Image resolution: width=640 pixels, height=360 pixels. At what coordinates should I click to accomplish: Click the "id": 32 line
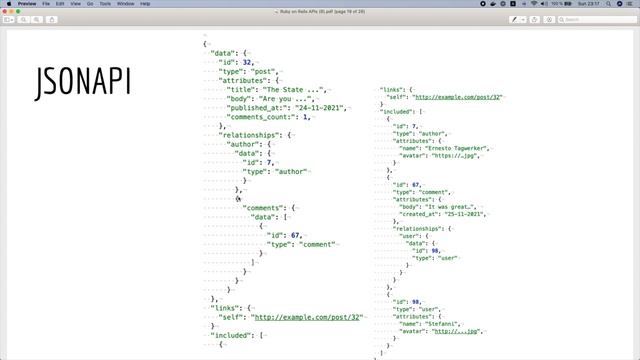pyautogui.click(x=236, y=62)
